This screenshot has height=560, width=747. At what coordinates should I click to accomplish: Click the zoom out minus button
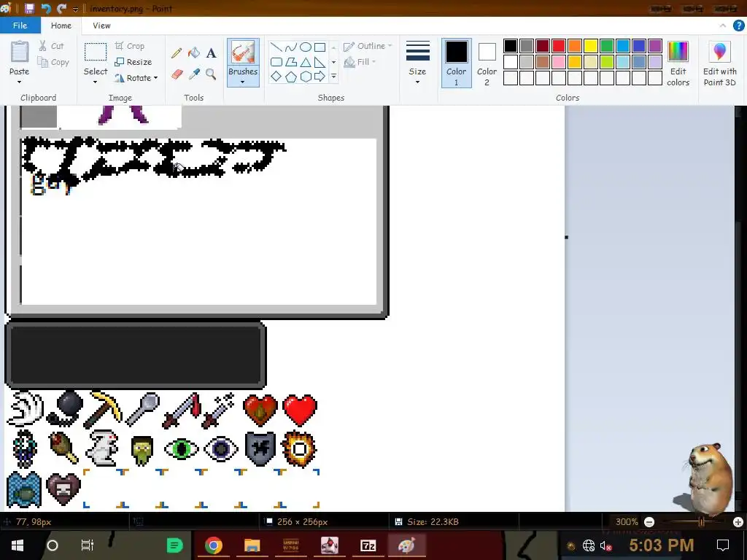point(649,522)
